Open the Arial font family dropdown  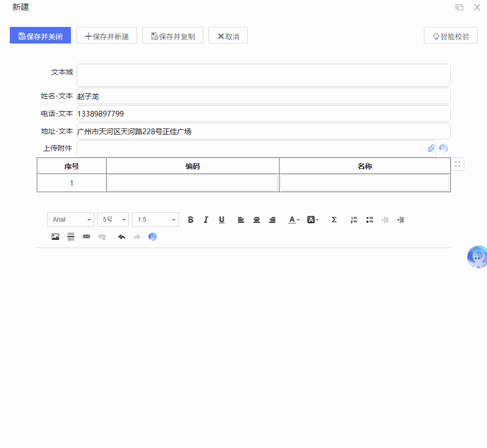point(70,220)
